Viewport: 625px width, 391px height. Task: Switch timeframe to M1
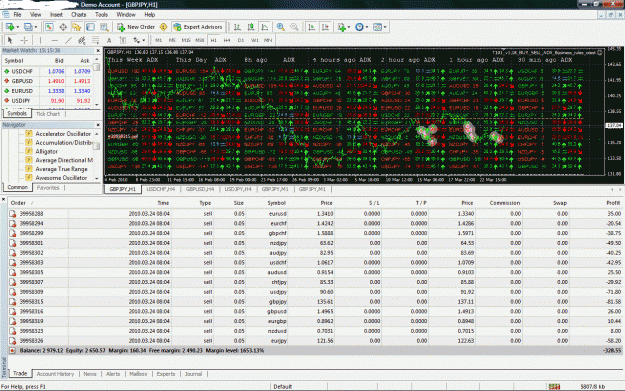pyautogui.click(x=158, y=40)
